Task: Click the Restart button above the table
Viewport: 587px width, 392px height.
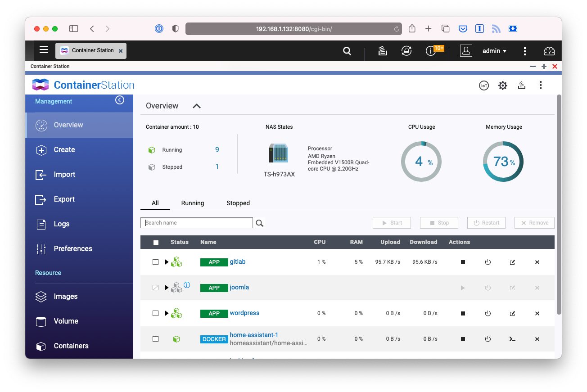Action: (486, 223)
